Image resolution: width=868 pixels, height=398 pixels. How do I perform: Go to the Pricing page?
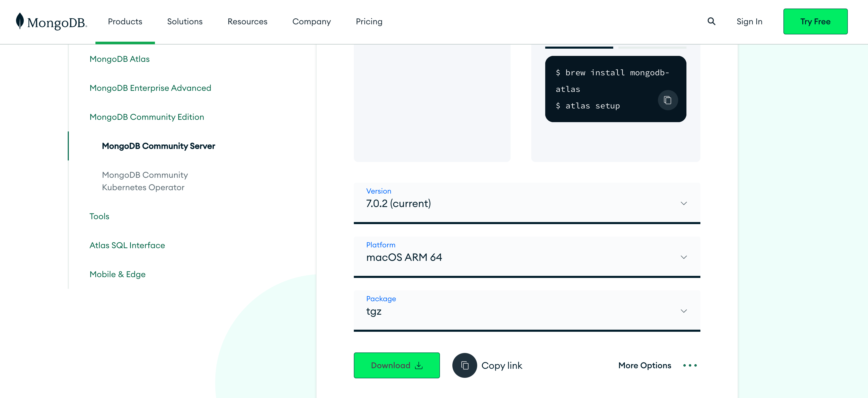(x=369, y=21)
